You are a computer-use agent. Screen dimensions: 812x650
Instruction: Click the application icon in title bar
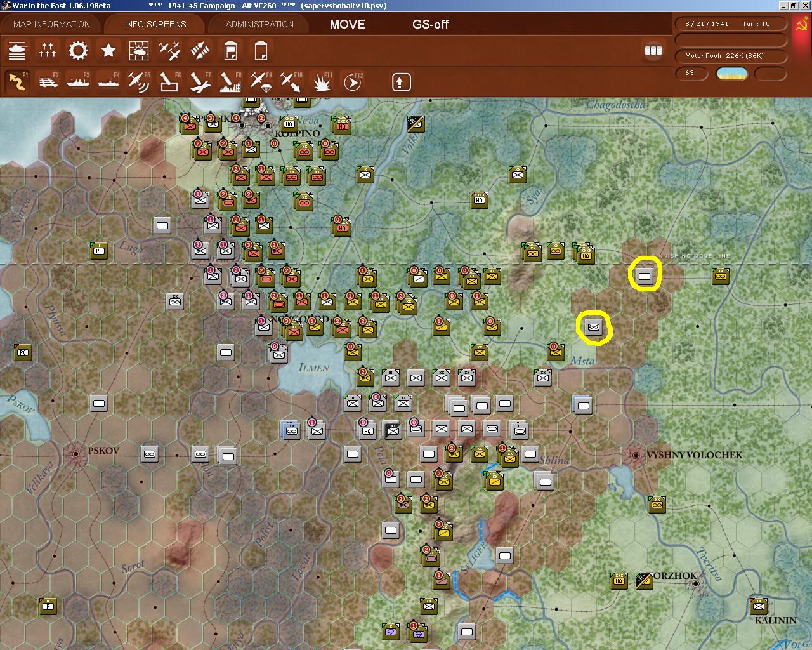[6, 5]
